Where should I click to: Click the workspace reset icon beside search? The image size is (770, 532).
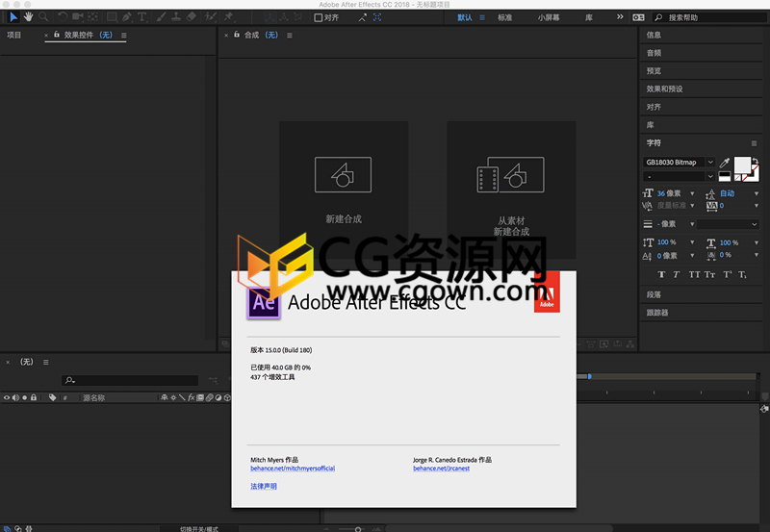(x=638, y=17)
